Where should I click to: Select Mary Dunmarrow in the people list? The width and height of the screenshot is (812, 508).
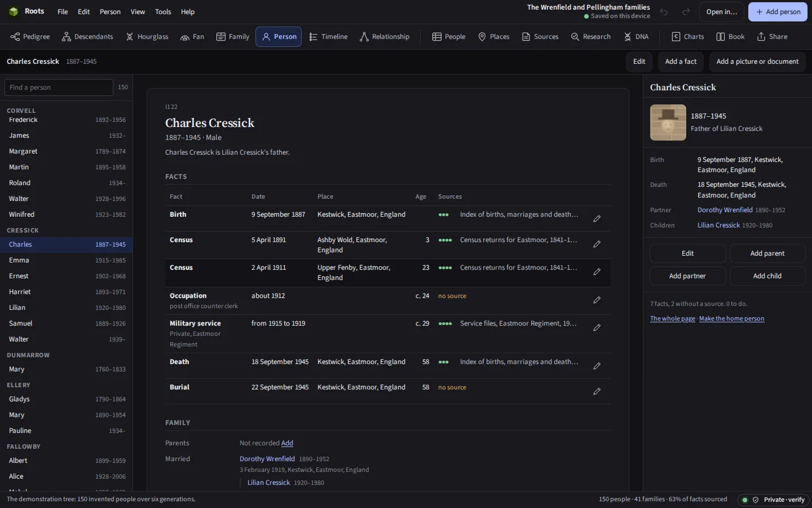(x=67, y=369)
